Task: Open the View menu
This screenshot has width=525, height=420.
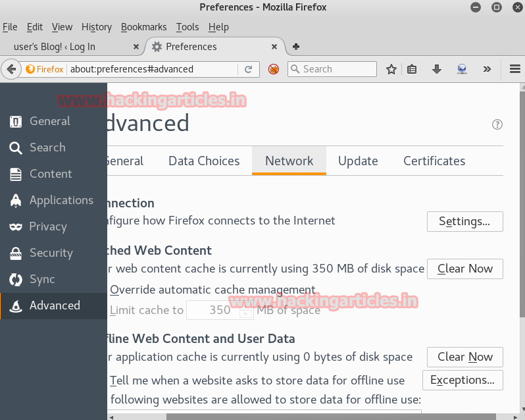Action: [62, 27]
